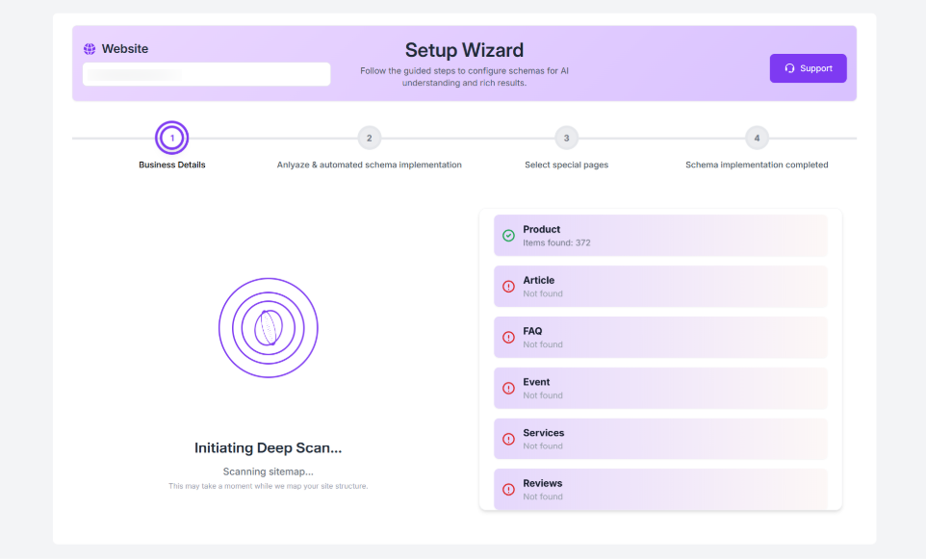The height and width of the screenshot is (560, 926).
Task: Click the red alert icon on Article
Action: [x=508, y=287]
